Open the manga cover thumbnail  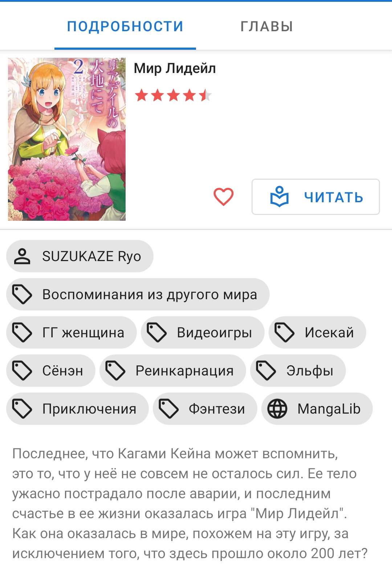pyautogui.click(x=67, y=139)
